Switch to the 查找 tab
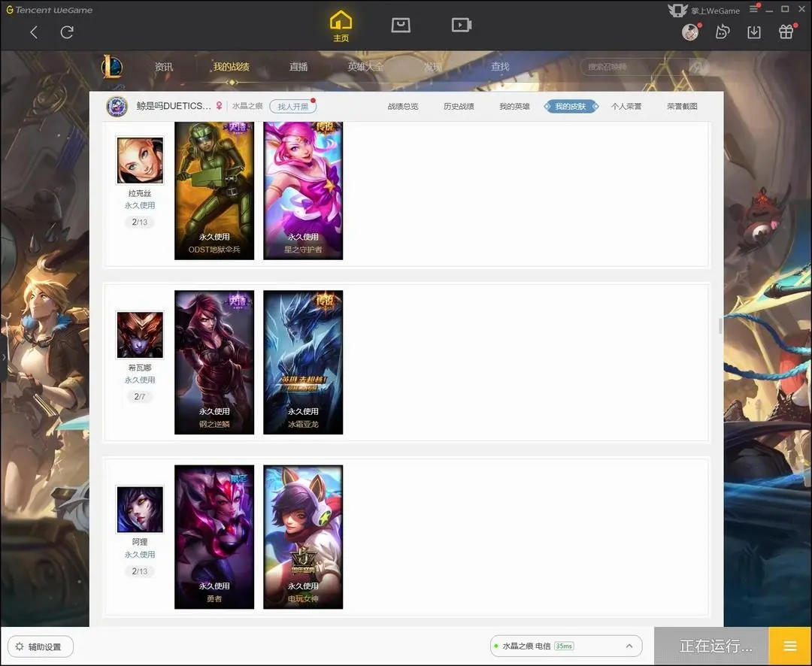The height and width of the screenshot is (666, 812). point(500,67)
